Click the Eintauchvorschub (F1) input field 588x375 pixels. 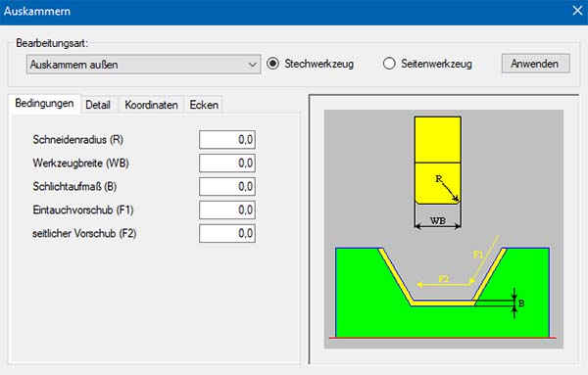(x=227, y=210)
